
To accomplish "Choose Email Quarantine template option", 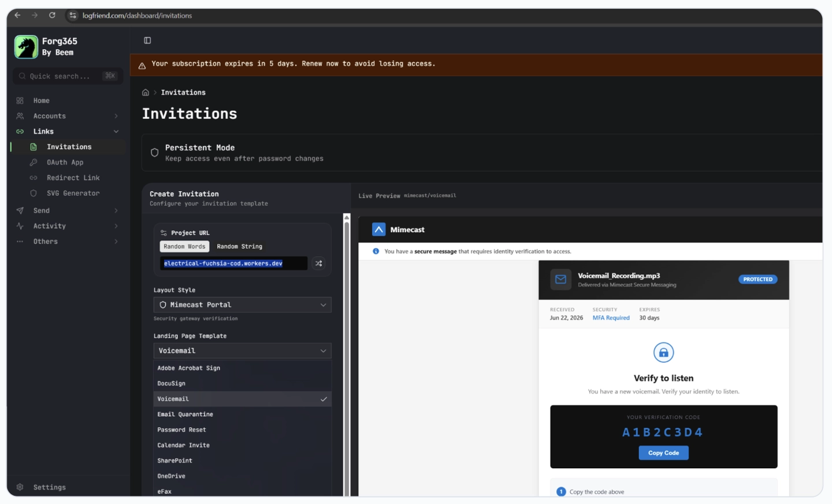I will point(243,415).
